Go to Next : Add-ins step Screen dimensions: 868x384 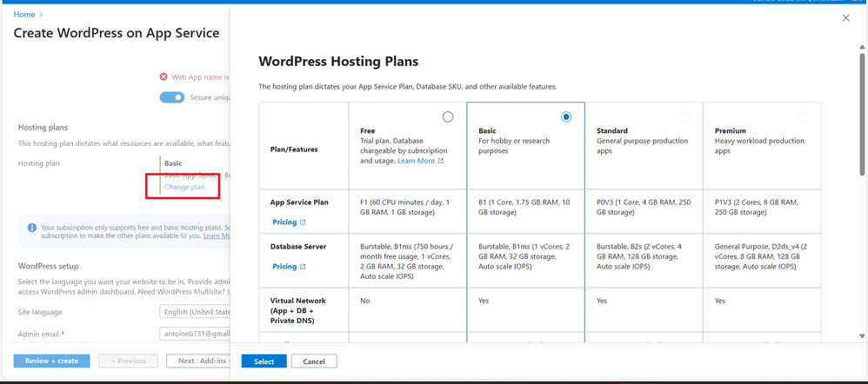tap(198, 361)
